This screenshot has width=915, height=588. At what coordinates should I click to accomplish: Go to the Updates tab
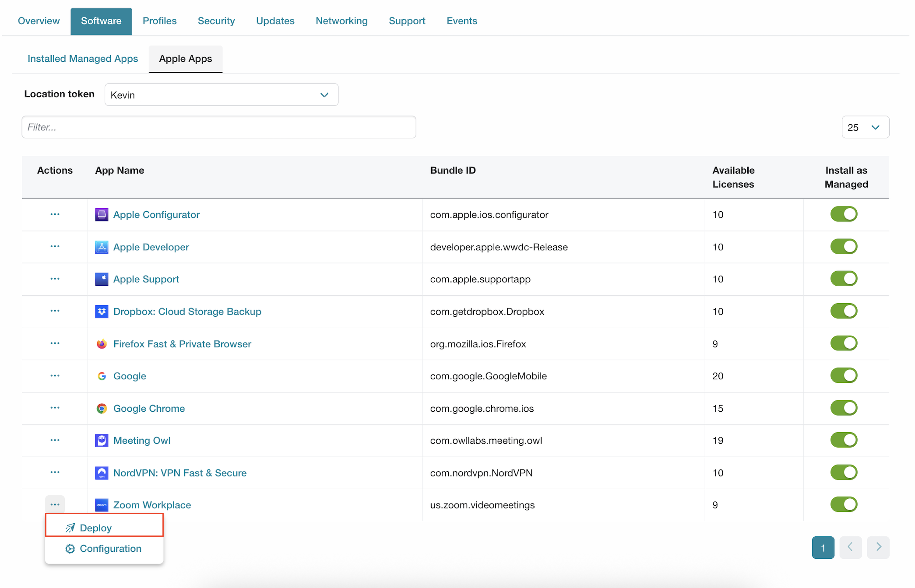pos(275,21)
